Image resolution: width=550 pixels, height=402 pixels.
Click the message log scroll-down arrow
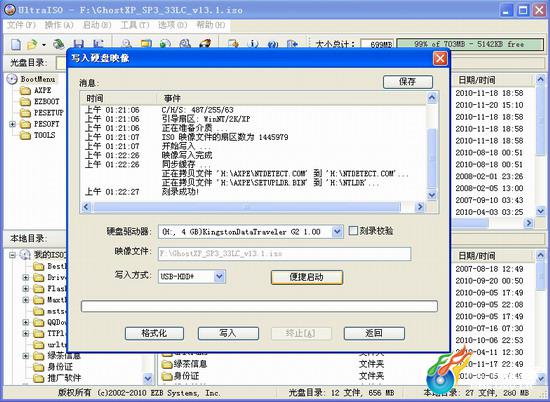point(432,195)
